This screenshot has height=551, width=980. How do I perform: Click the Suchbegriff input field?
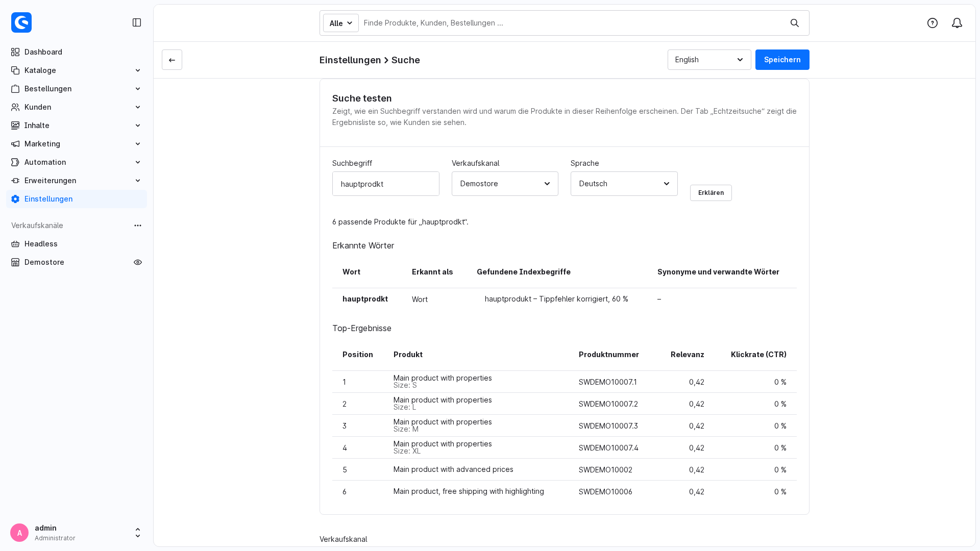pyautogui.click(x=386, y=184)
